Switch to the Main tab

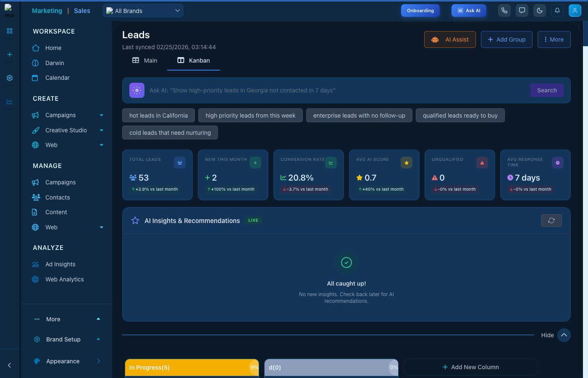pos(145,60)
